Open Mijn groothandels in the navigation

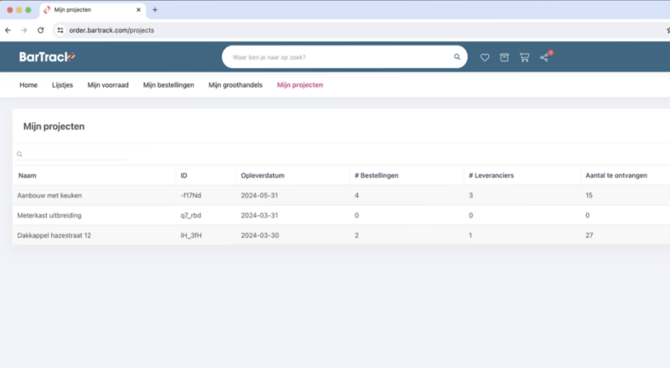pos(235,85)
